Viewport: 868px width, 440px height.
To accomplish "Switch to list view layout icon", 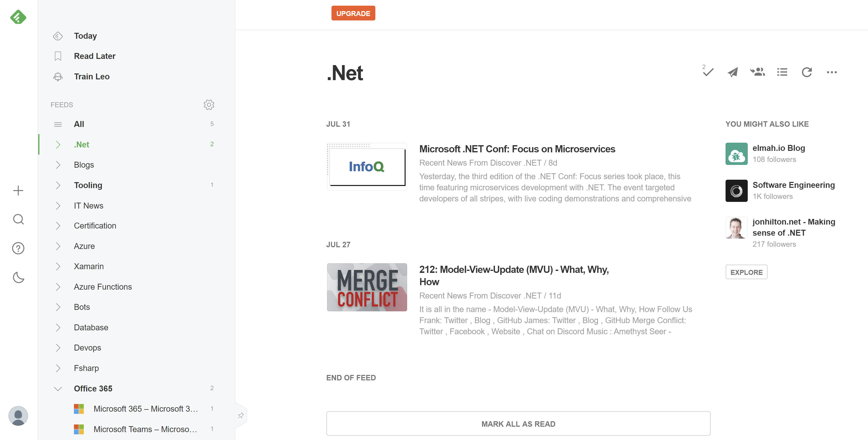I will (782, 72).
